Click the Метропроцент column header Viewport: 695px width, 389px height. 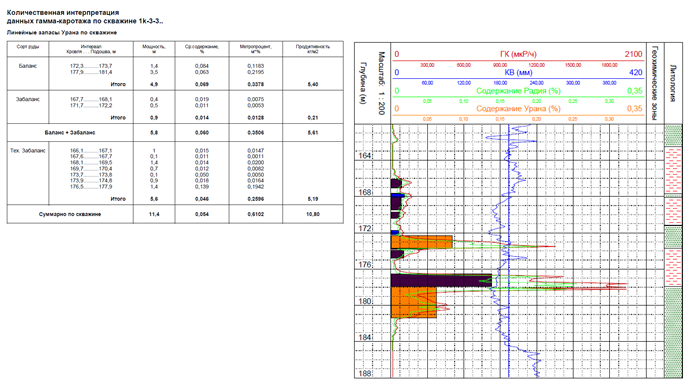tap(255, 49)
